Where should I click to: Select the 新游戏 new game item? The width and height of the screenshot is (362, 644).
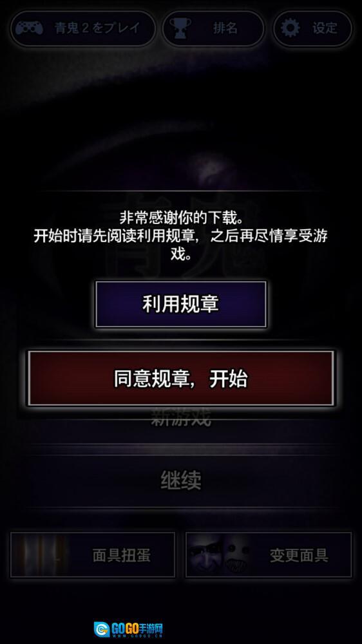pyautogui.click(x=181, y=418)
